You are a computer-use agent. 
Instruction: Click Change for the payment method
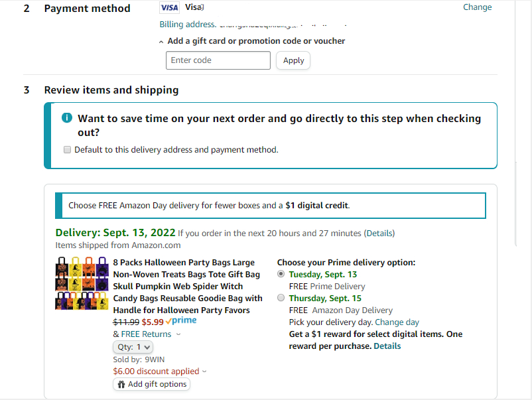coord(477,7)
